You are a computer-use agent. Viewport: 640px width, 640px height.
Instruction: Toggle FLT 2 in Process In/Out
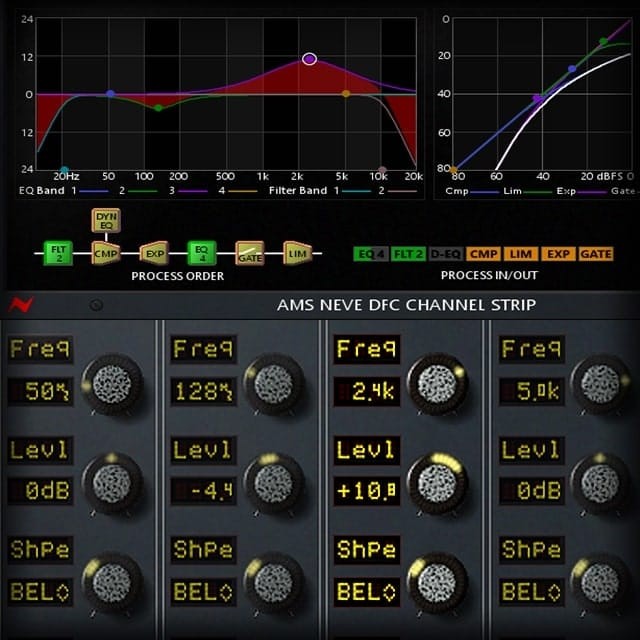click(x=408, y=254)
